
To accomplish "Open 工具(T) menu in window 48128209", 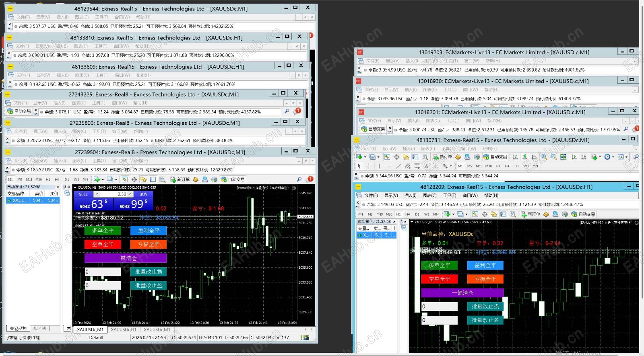I will [449, 195].
